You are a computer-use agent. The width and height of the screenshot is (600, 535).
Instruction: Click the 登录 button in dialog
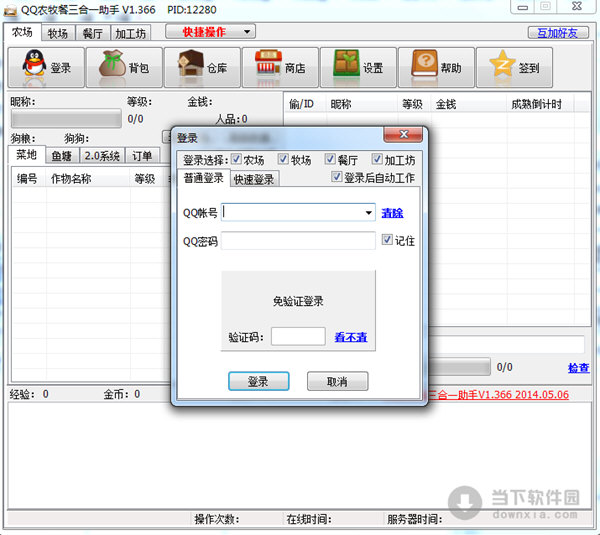259,381
